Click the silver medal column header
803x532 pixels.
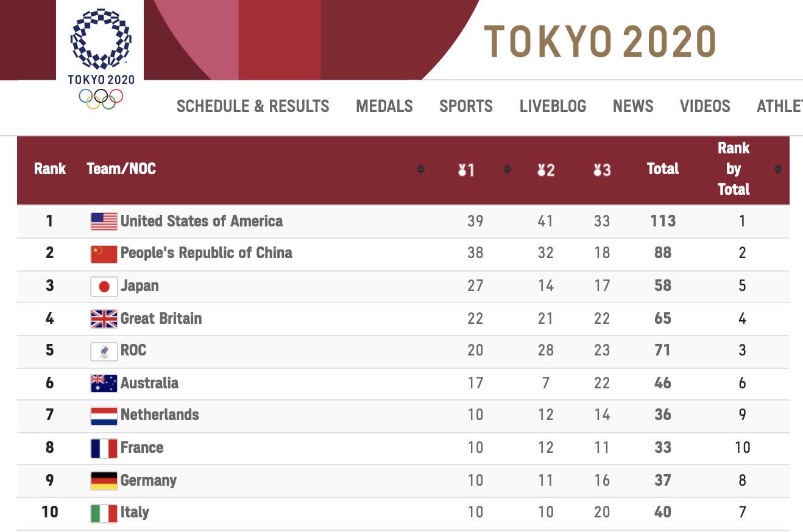point(546,170)
